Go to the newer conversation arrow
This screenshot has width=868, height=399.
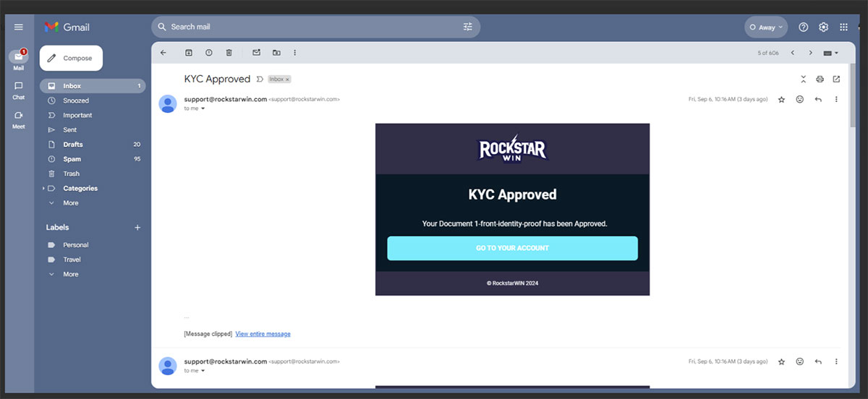coord(793,53)
